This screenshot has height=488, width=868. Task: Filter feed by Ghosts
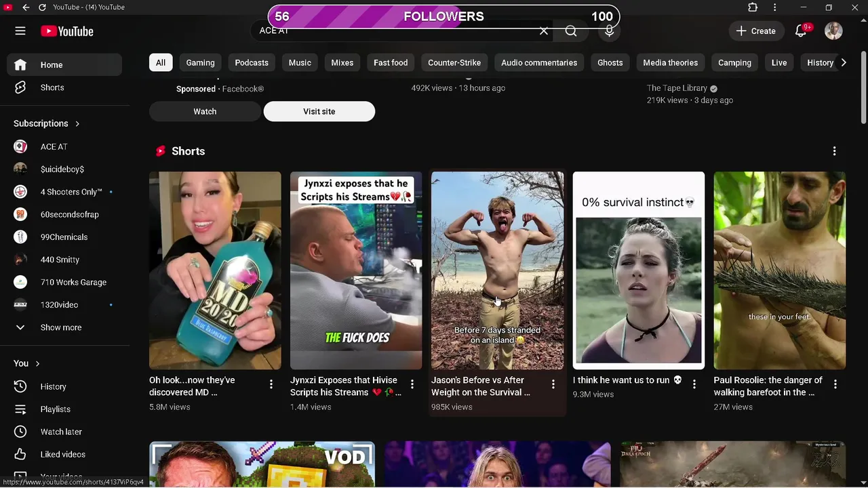pyautogui.click(x=610, y=62)
